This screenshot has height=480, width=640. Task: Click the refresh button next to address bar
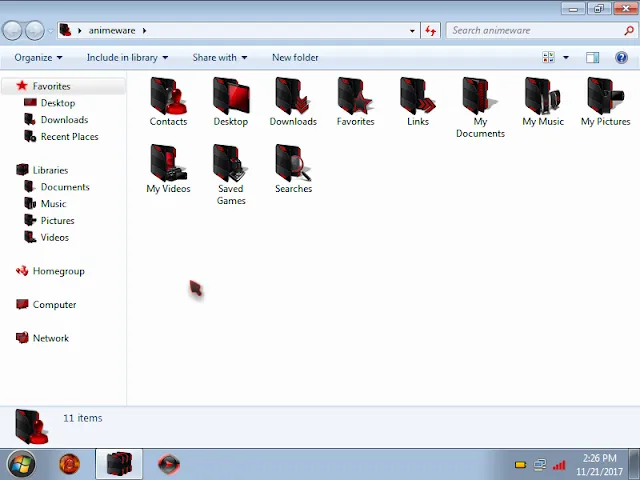431,31
